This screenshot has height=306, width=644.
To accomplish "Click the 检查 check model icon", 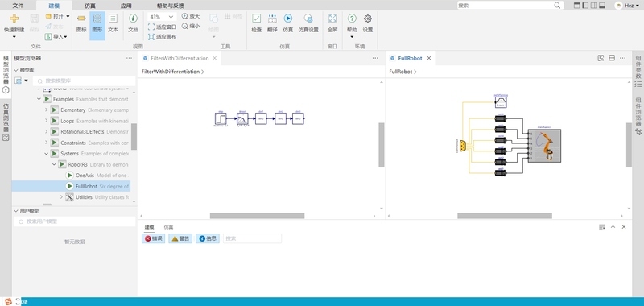I will coord(256,19).
